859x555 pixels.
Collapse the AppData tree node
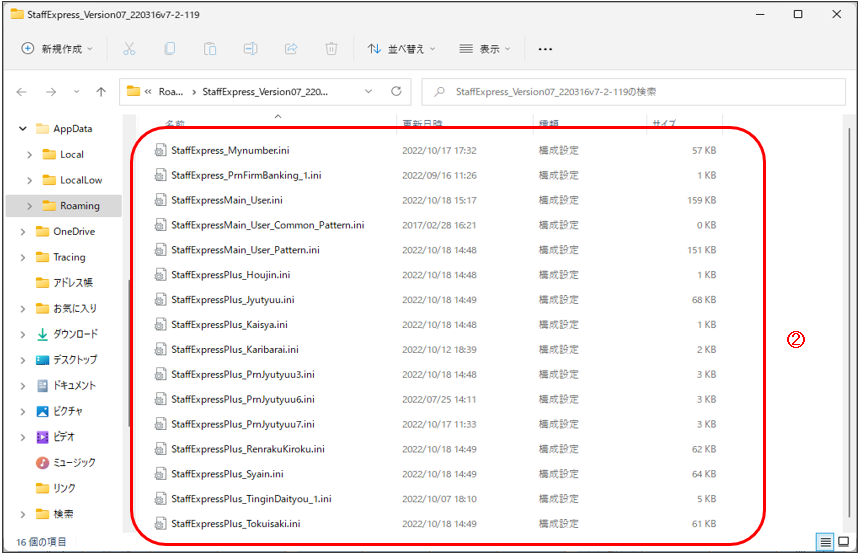[22, 129]
